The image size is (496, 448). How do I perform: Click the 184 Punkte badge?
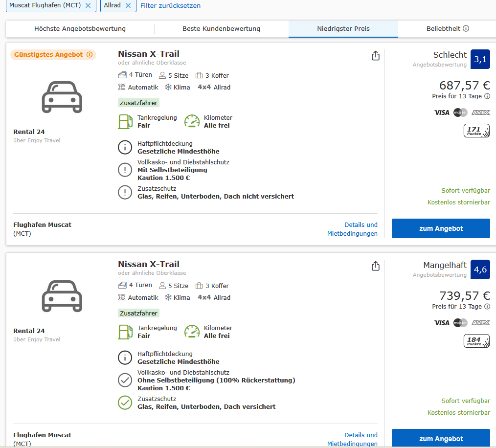476,341
